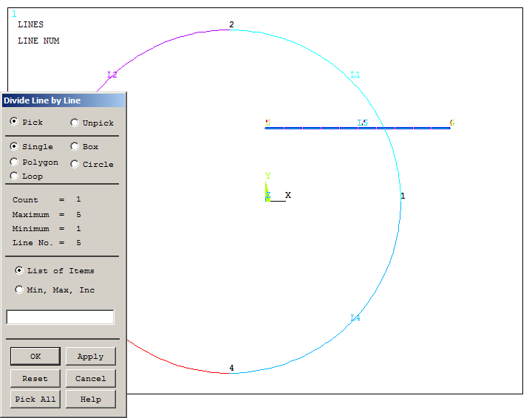Click keypoint 6 at the line's right end

[452, 123]
